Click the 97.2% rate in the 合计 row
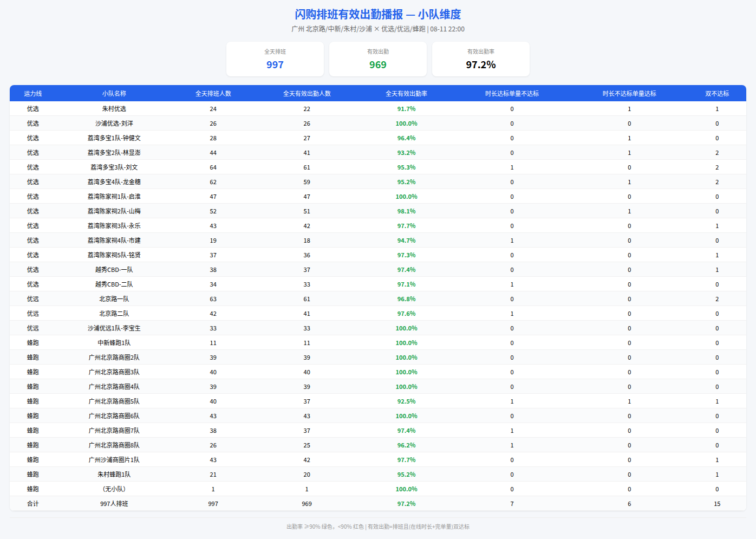The height and width of the screenshot is (539, 756). point(407,504)
